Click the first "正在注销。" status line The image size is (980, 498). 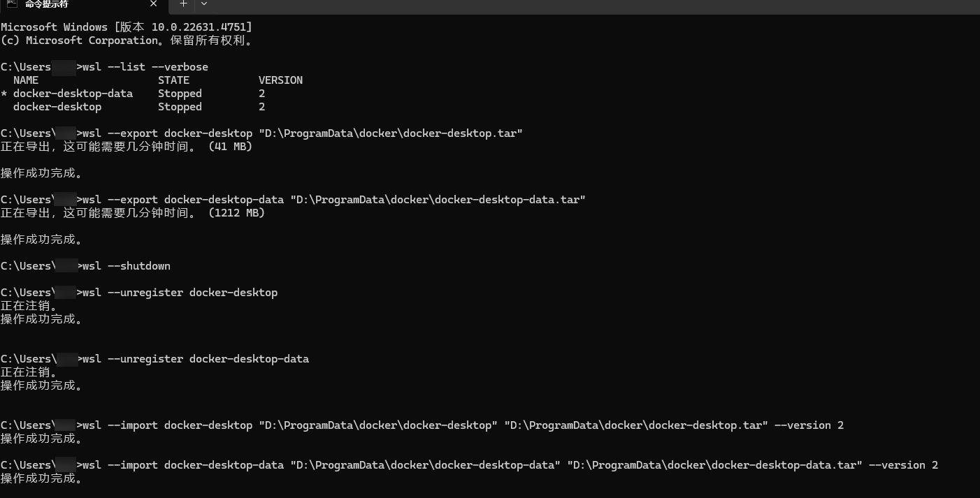29,306
